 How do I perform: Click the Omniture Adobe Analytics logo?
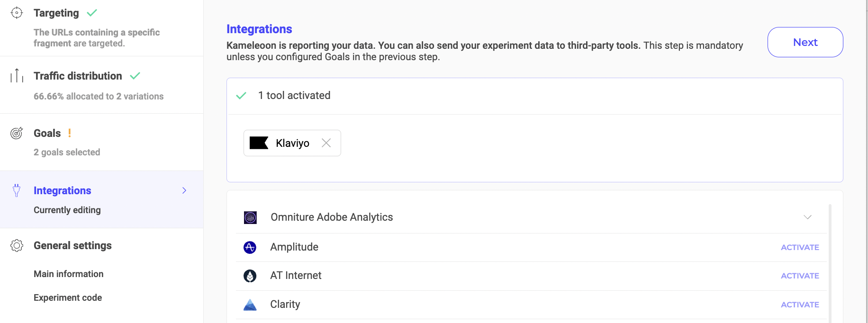pos(250,217)
